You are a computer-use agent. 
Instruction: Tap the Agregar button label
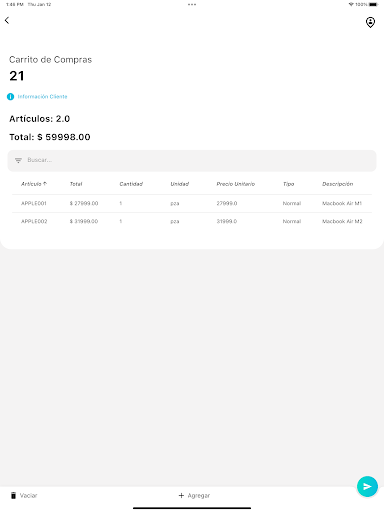(199, 496)
